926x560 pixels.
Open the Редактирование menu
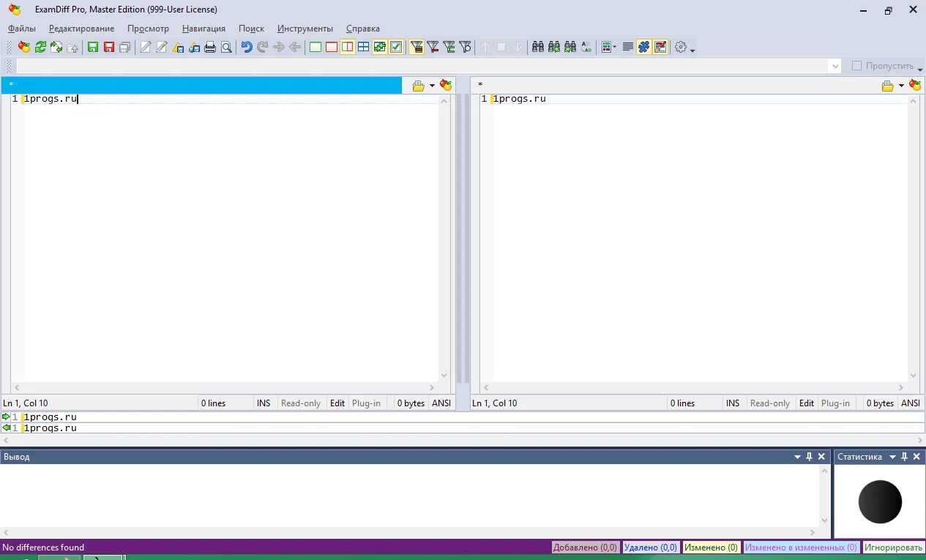click(81, 29)
